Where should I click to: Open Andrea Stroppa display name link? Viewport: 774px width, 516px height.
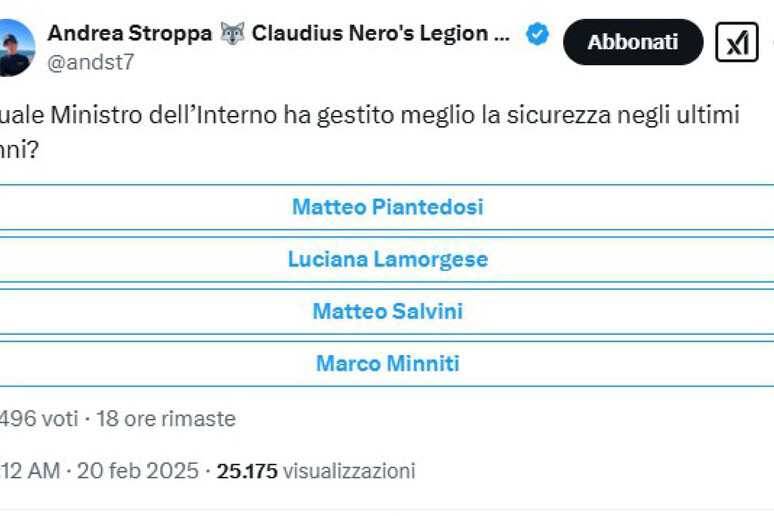[x=130, y=34]
